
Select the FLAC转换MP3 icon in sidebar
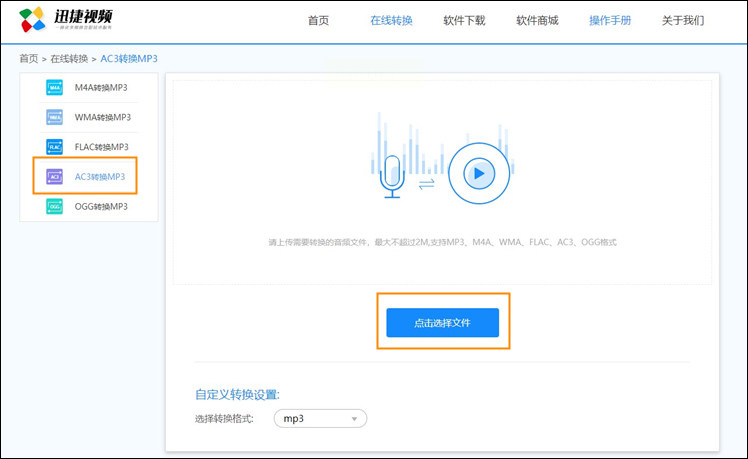(54, 147)
